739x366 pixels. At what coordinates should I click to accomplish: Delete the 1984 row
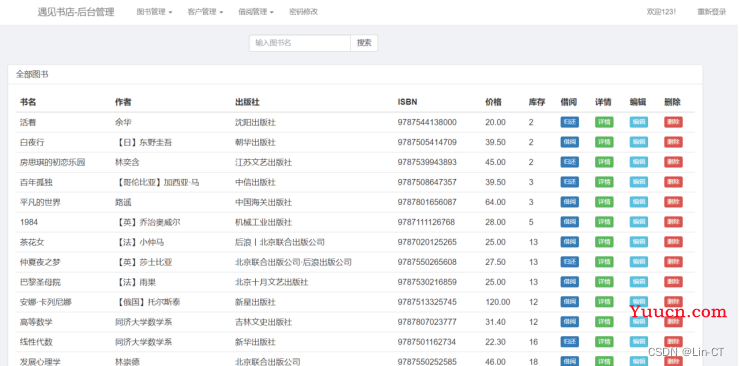(673, 222)
